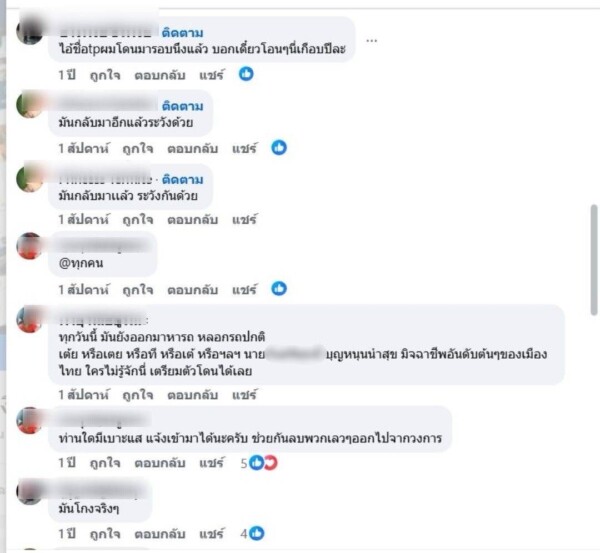Click like reaction icon under @ทุกคน comment
The height and width of the screenshot is (553, 600).
pos(279,289)
